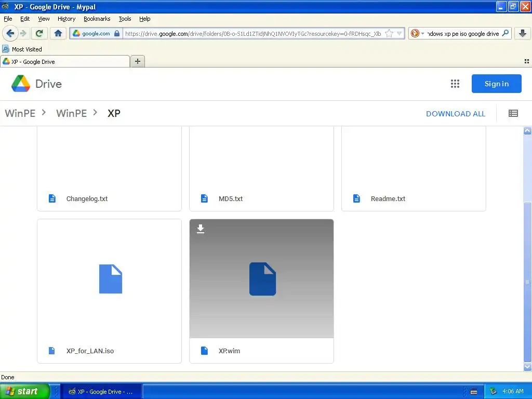Screen dimensions: 532x399
Task: Open the home page via house icon
Action: 58,33
